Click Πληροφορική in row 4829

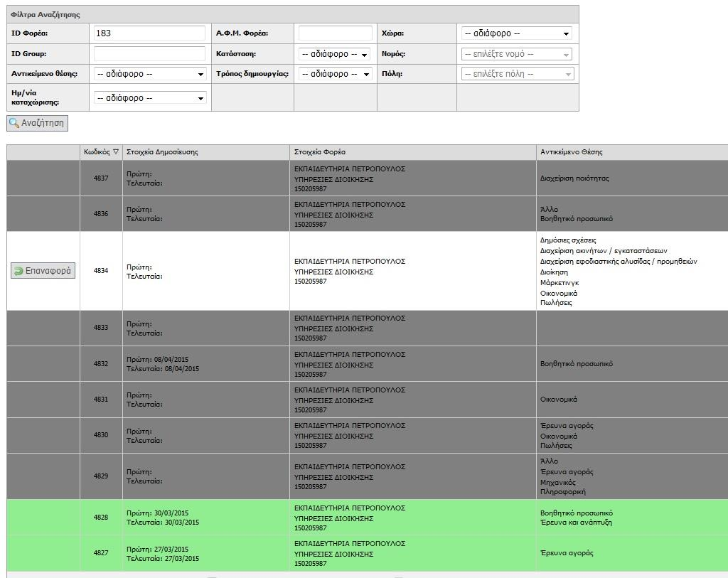[x=563, y=492]
